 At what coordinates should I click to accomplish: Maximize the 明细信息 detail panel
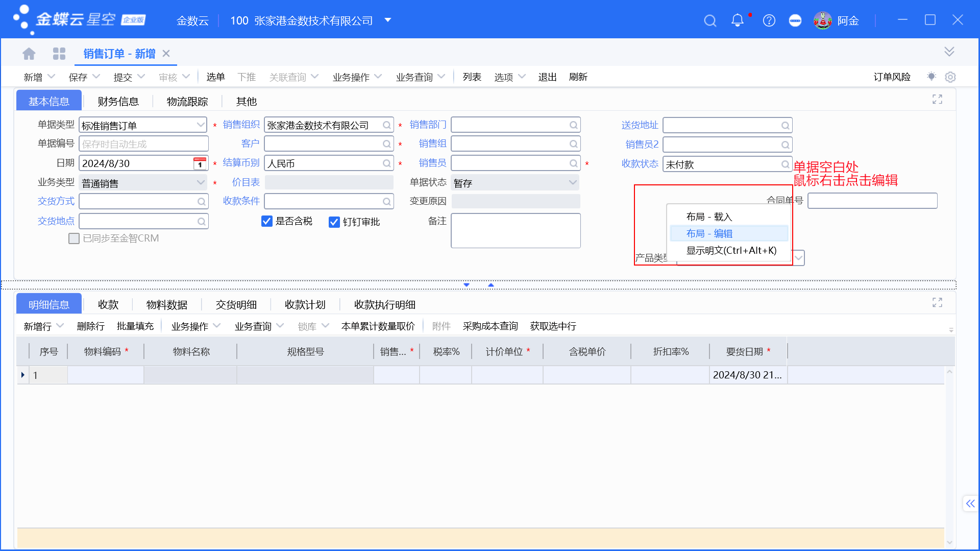[937, 302]
